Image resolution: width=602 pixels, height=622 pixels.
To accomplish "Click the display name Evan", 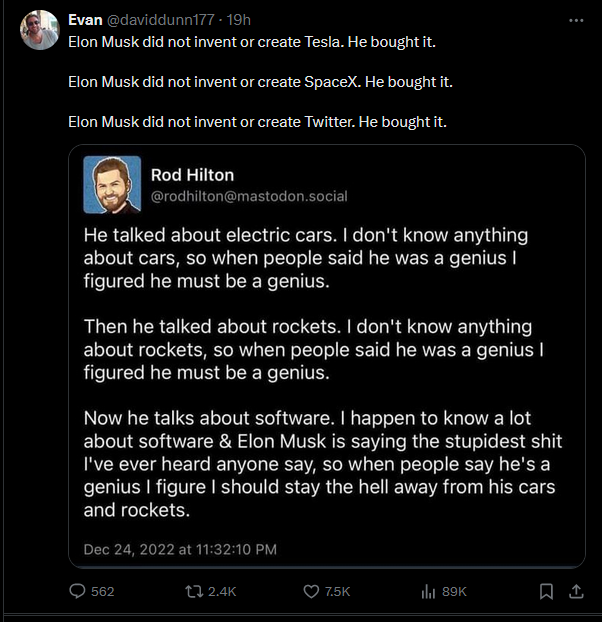I will (85, 20).
